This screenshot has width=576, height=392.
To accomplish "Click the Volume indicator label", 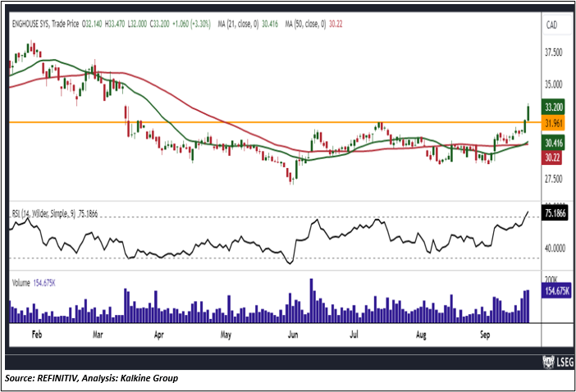I will click(21, 284).
